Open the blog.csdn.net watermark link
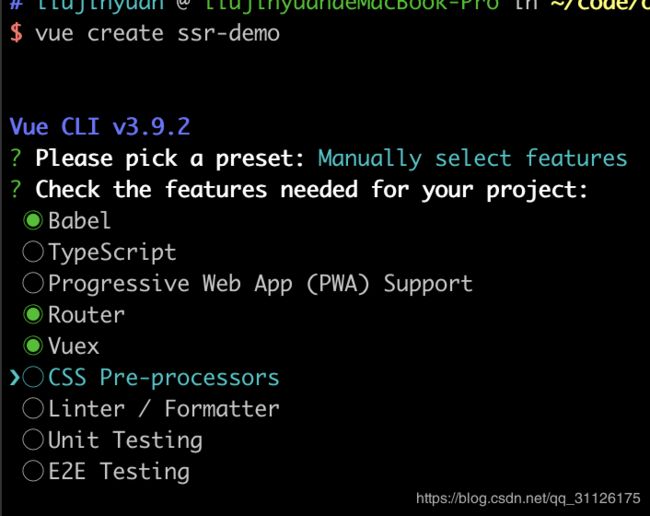The width and height of the screenshot is (650, 516). click(x=528, y=498)
